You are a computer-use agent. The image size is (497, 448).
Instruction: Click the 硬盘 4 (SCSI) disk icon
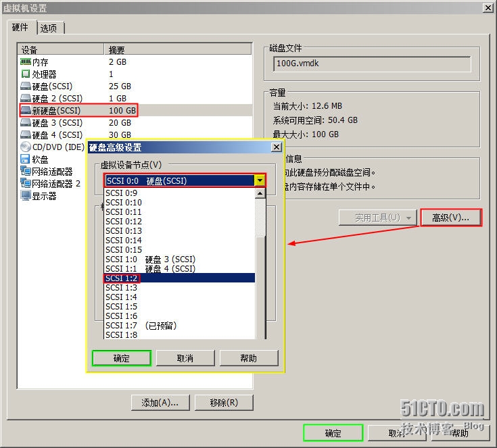click(26, 134)
